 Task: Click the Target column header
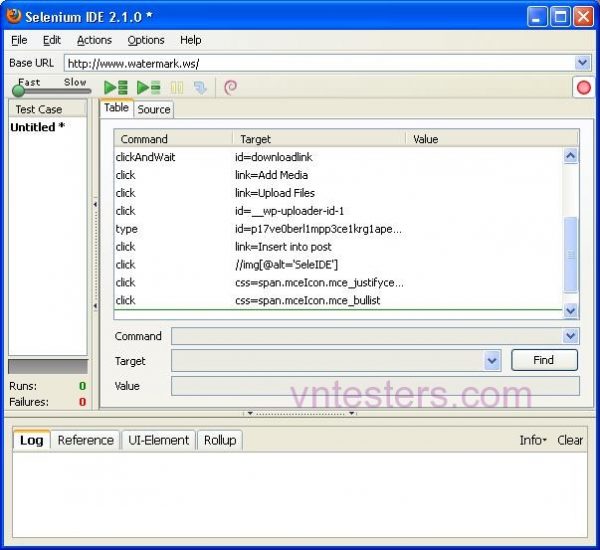point(319,139)
